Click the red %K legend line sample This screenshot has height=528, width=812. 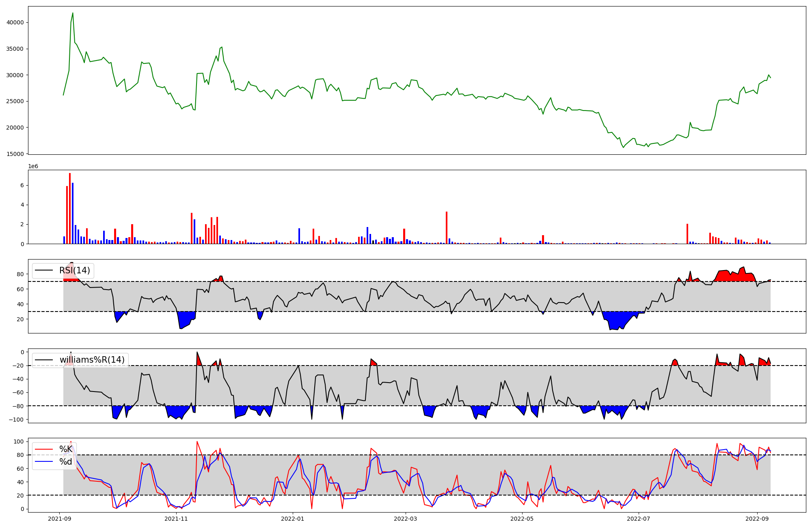(x=44, y=449)
